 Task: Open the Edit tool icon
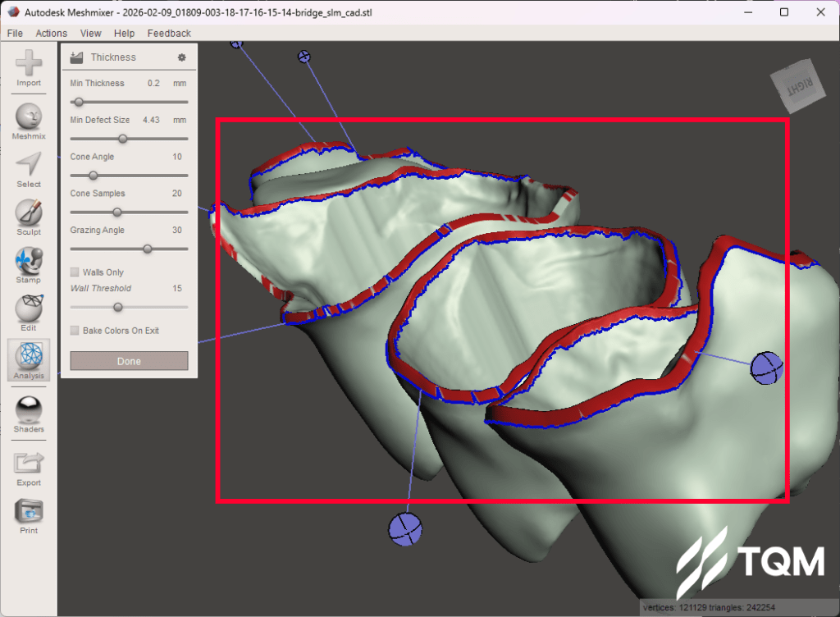[29, 309]
